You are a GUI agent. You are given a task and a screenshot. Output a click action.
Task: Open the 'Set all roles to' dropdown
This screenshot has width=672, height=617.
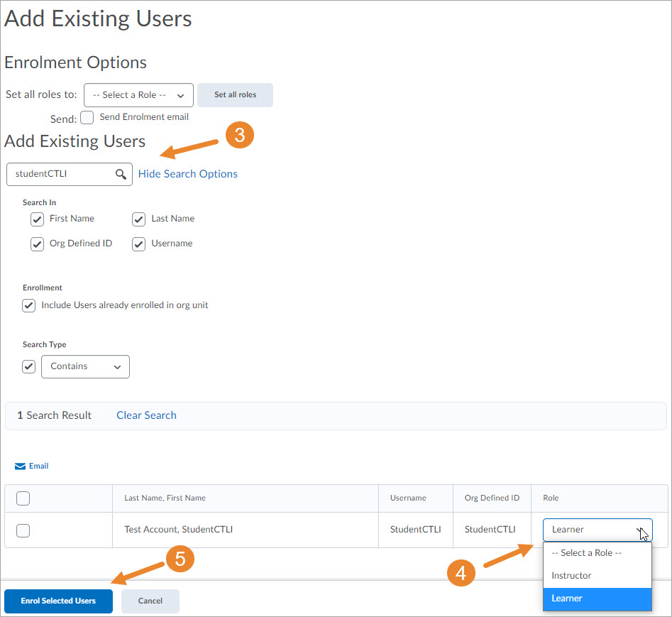[138, 95]
